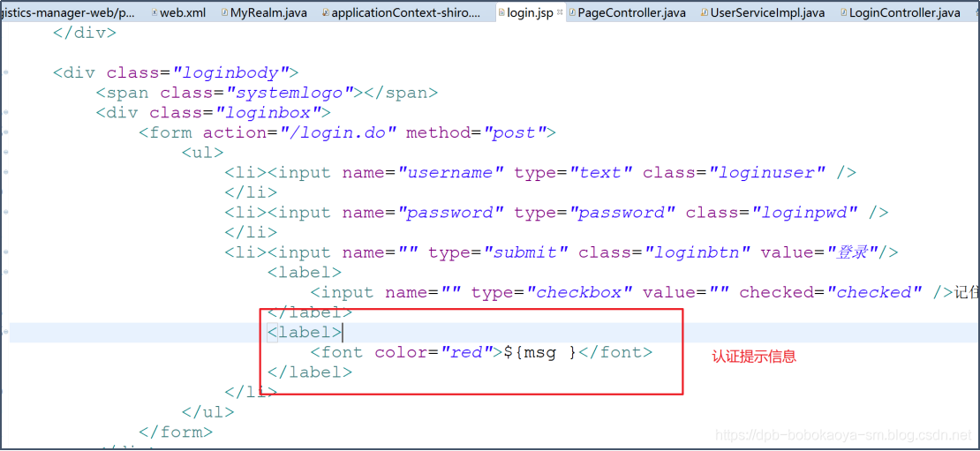The height and width of the screenshot is (451, 980).
Task: Switch to applicationContext-shiro tab
Action: tap(401, 12)
